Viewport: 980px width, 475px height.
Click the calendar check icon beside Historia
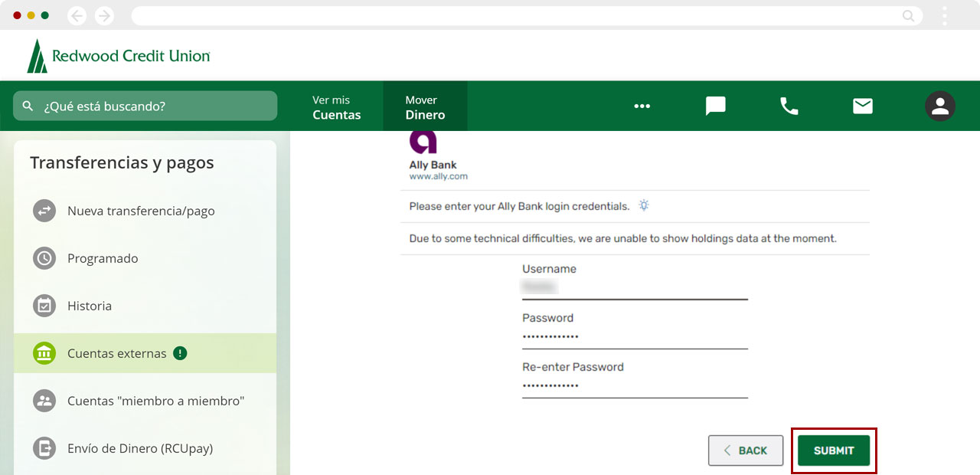[x=44, y=306]
